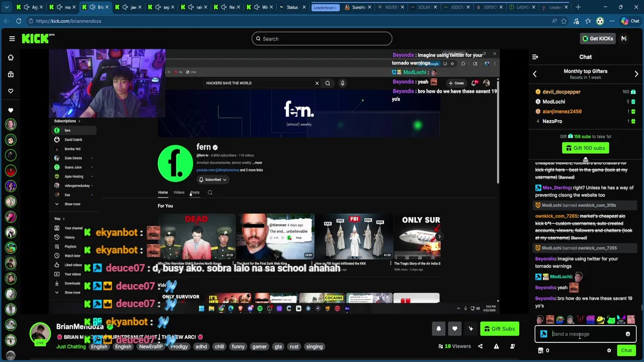Go to Kick home via the logo

(x=38, y=39)
